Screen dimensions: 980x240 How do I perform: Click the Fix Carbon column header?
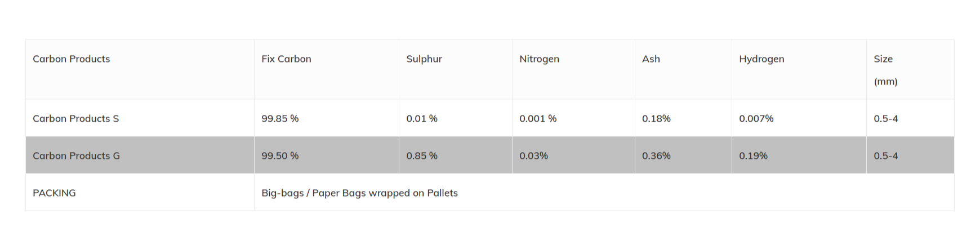286,59
